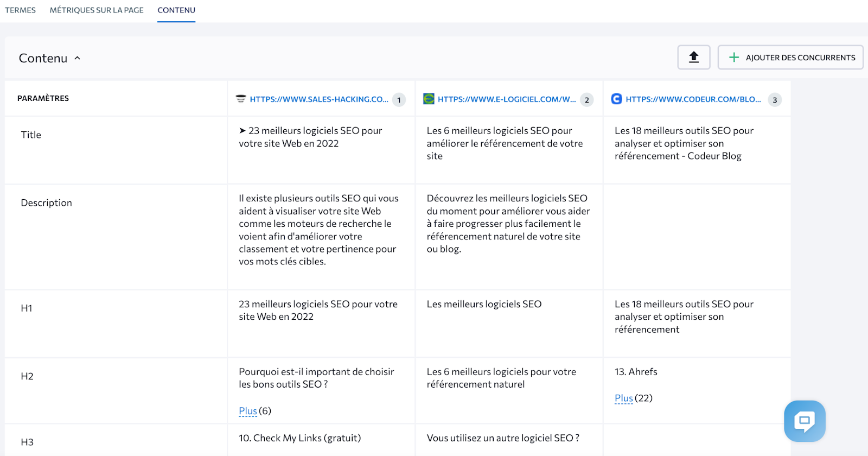Click H1 '23 meilleurs logiciels SEO pour votre site'

coord(318,311)
